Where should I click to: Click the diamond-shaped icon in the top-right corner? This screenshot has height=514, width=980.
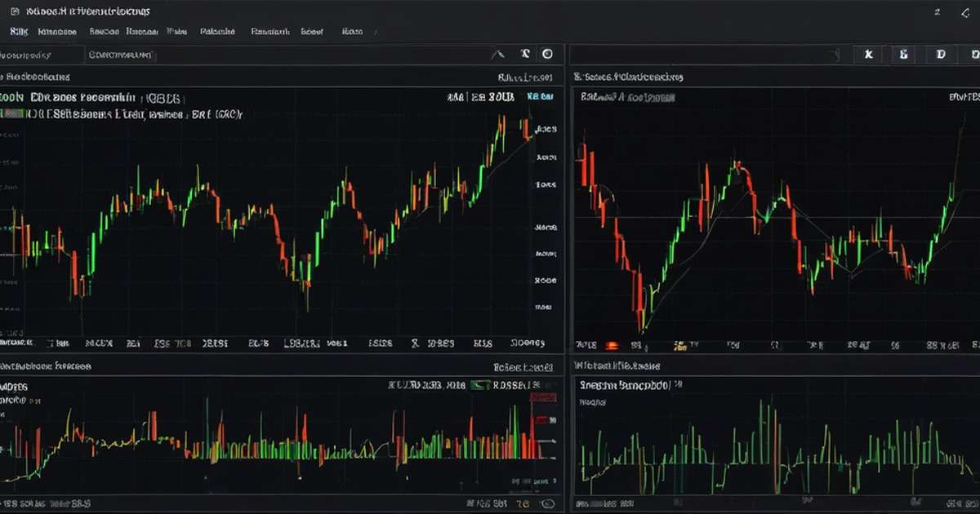coord(967,13)
